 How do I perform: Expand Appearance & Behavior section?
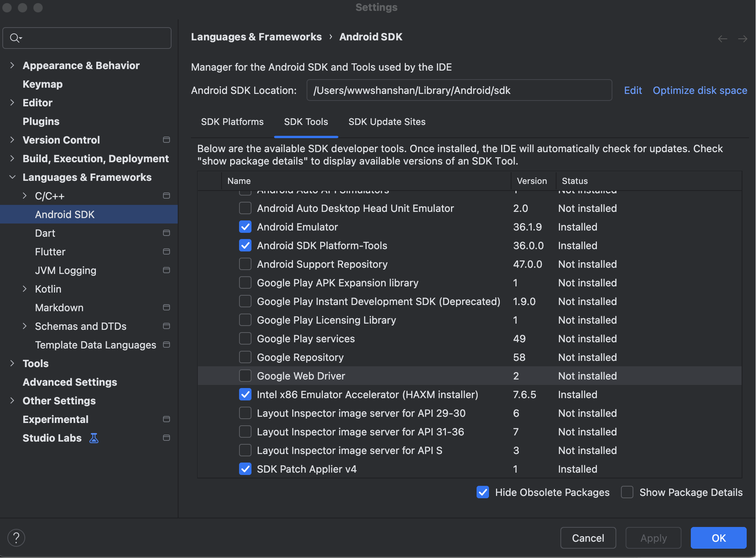click(12, 65)
